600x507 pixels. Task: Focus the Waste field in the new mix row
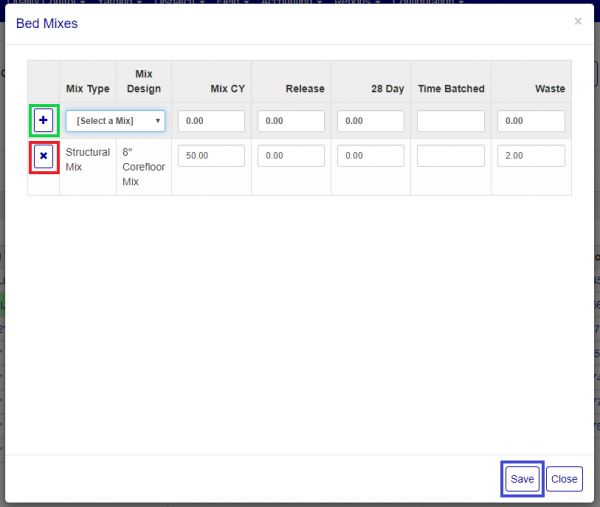click(531, 121)
